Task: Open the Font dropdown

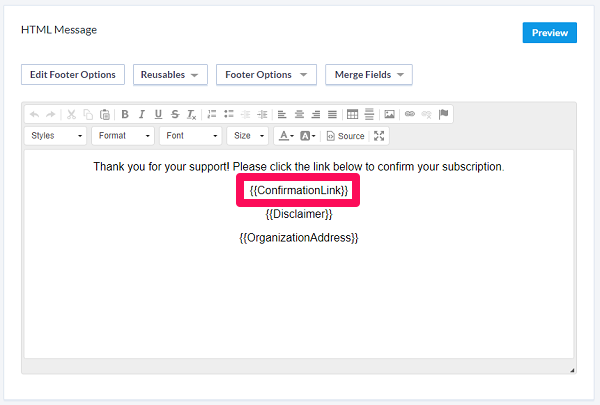Action: 191,136
